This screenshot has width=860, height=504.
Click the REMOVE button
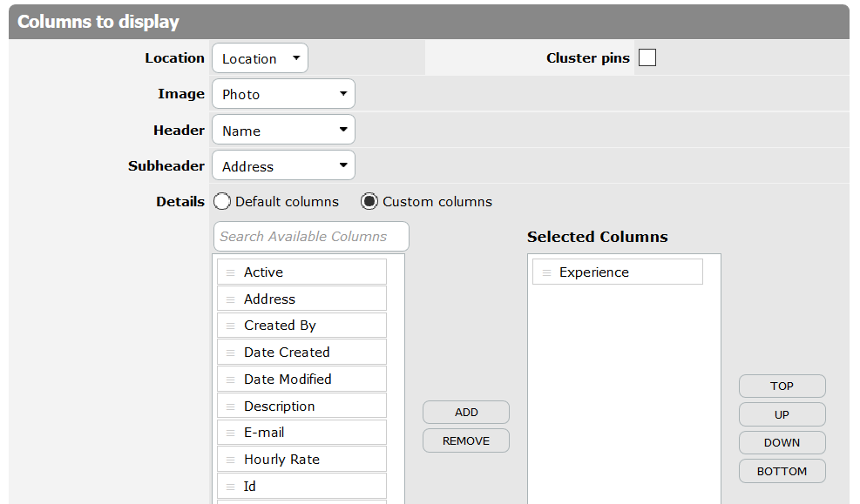(466, 441)
